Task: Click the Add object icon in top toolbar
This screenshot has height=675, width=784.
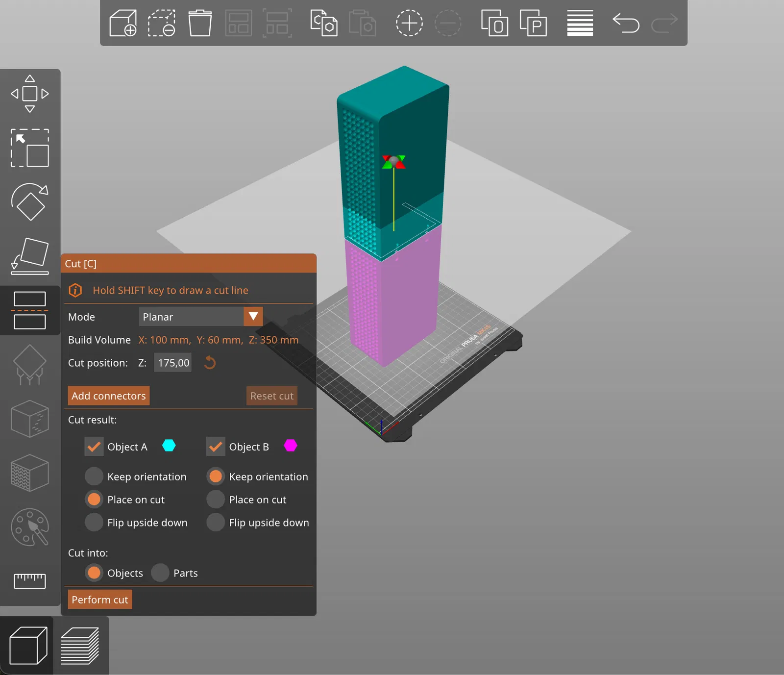Action: (123, 23)
